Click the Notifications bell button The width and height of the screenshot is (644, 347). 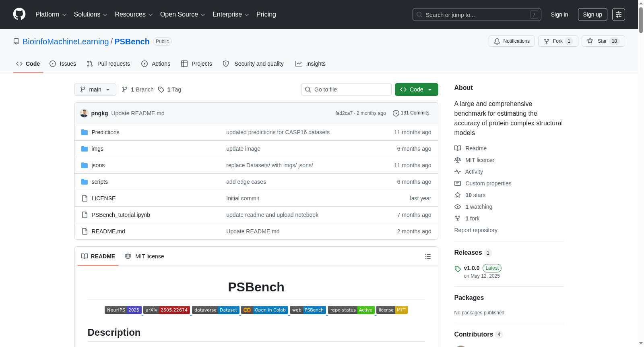(x=512, y=41)
